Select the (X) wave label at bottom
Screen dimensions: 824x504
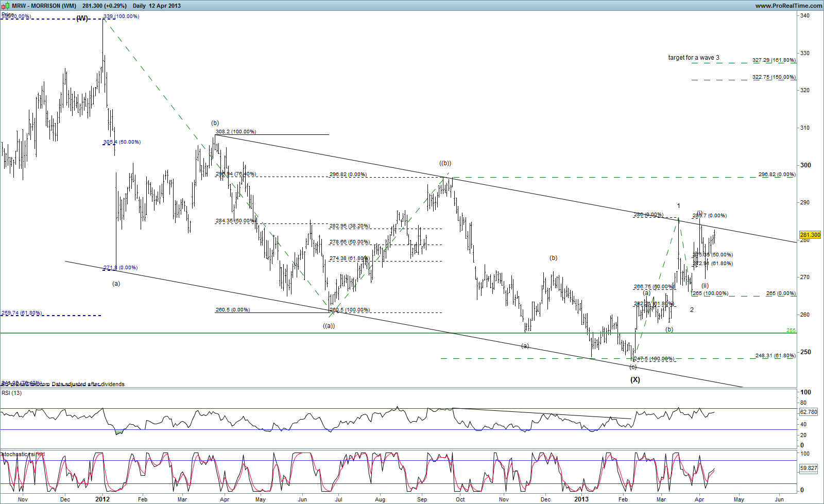click(x=635, y=379)
